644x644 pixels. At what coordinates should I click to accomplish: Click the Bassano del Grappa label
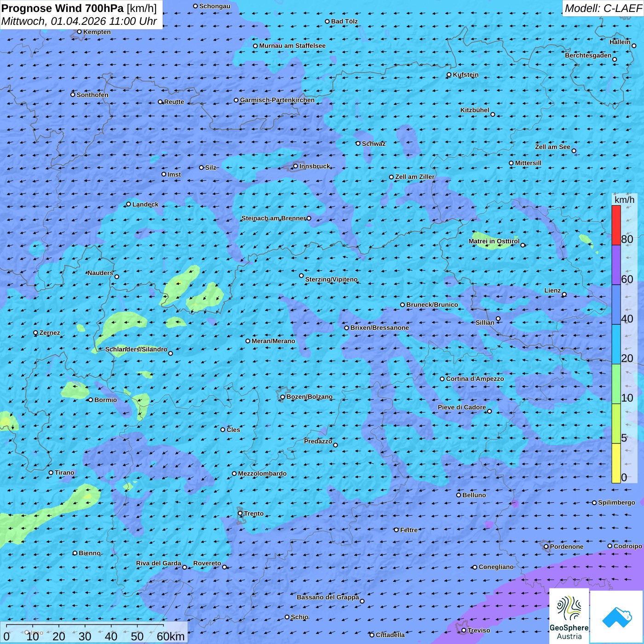[328, 597]
